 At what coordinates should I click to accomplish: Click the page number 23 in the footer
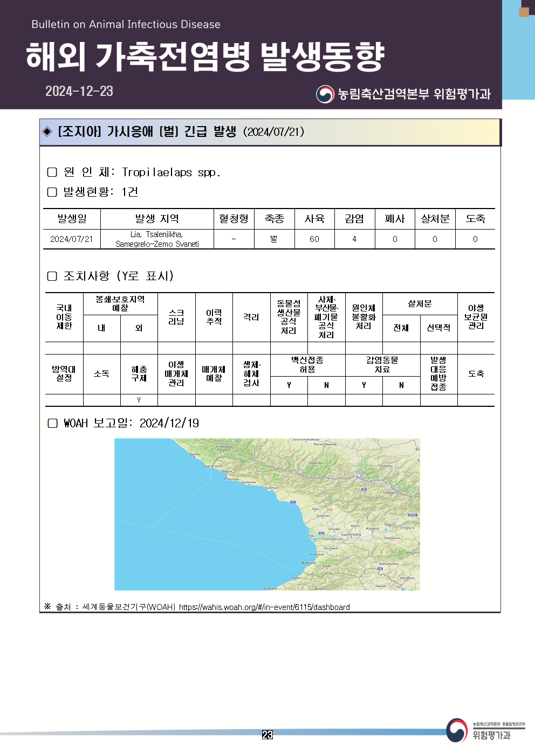[x=267, y=734]
